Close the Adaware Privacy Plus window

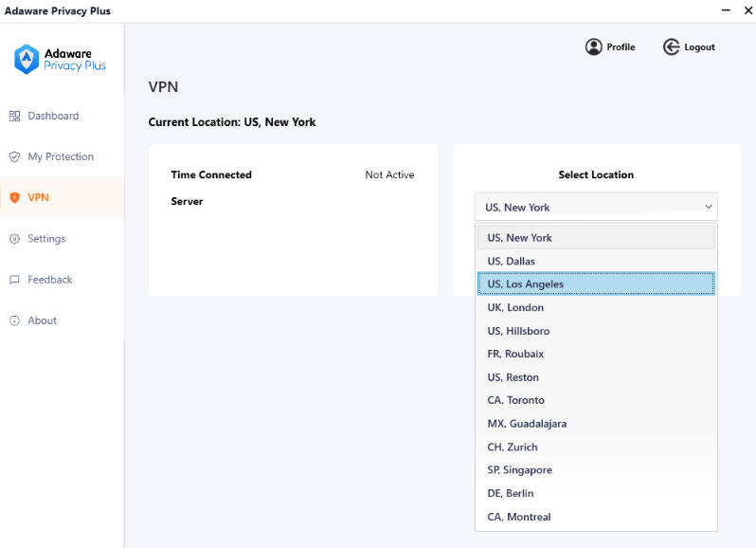(x=748, y=10)
